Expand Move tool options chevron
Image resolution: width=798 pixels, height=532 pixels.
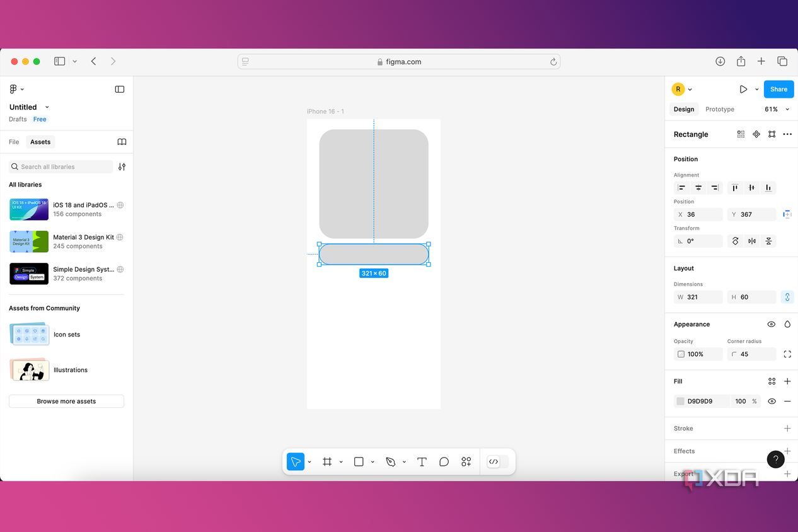pyautogui.click(x=309, y=462)
